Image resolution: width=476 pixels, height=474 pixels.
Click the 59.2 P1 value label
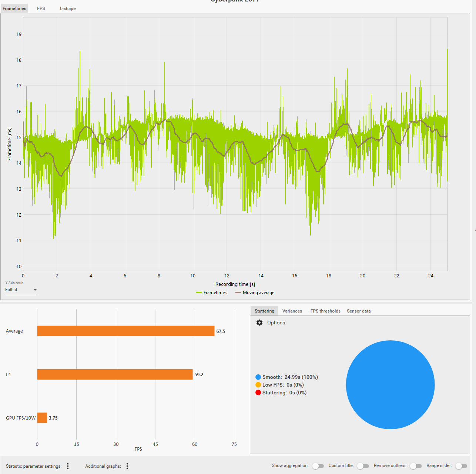coord(199,374)
